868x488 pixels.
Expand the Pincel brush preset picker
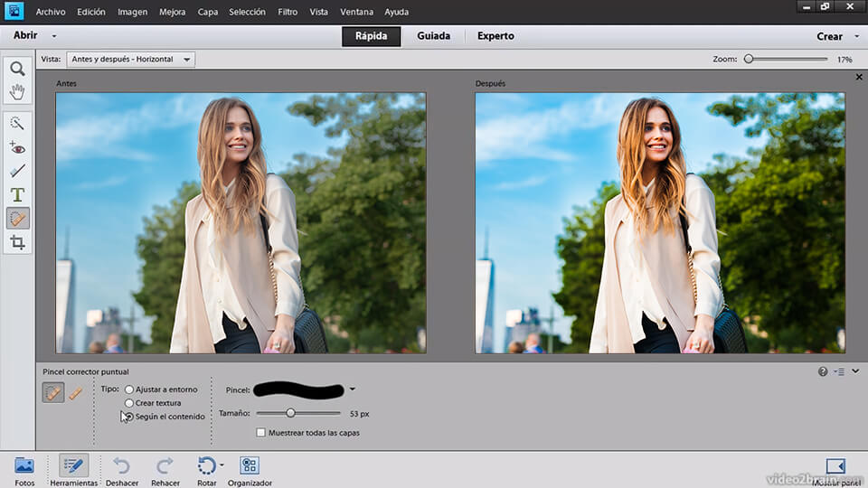[x=353, y=389]
